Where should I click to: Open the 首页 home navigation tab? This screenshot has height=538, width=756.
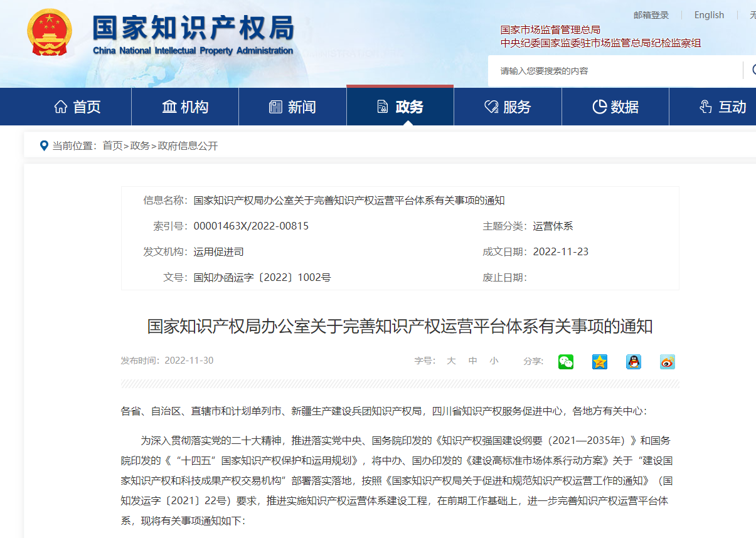(x=78, y=107)
